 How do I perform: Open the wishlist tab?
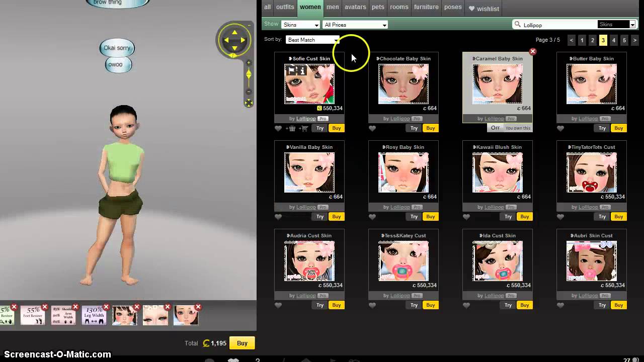(484, 9)
